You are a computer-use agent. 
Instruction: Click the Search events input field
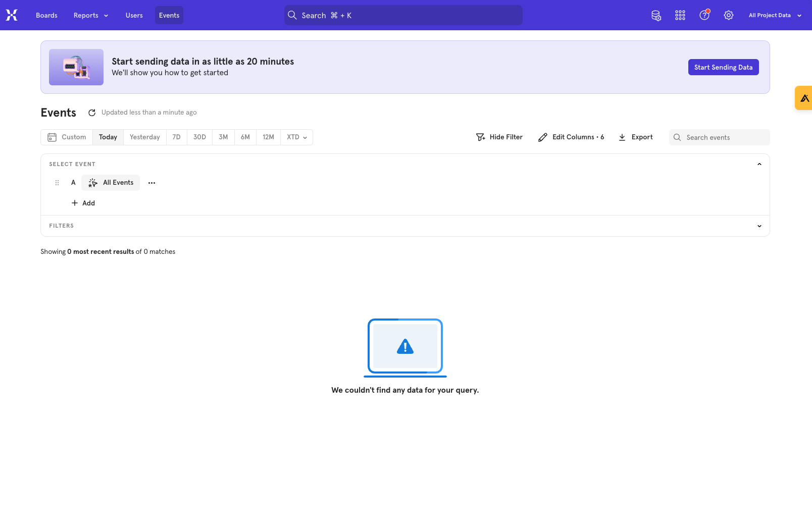[x=725, y=137]
